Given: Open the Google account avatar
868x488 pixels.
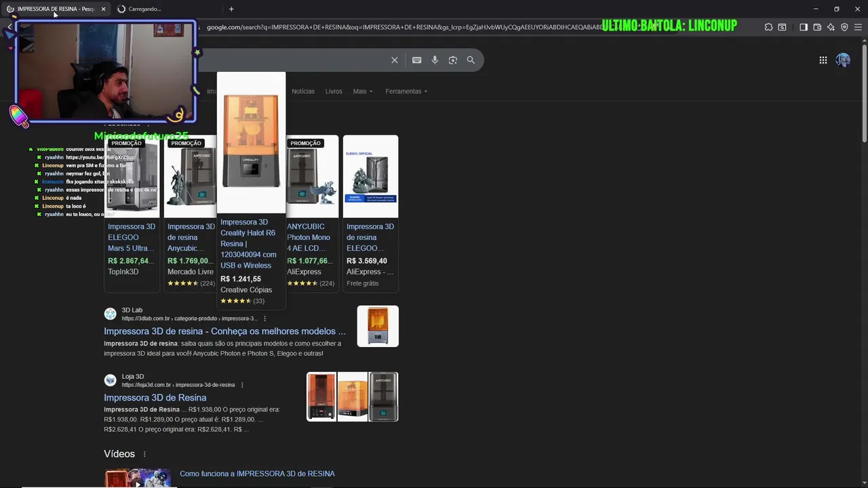Looking at the screenshot, I should point(843,60).
